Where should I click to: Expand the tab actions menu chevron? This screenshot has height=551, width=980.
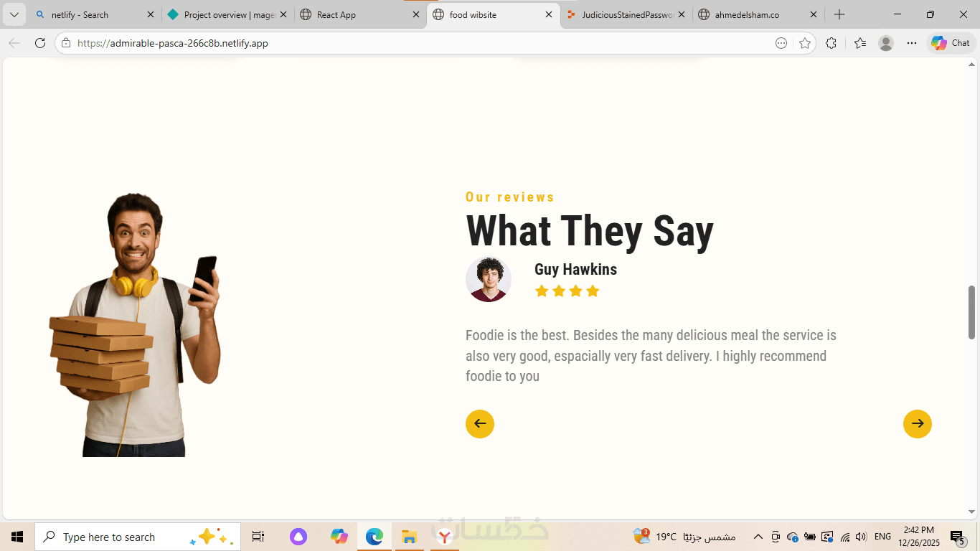tap(14, 14)
